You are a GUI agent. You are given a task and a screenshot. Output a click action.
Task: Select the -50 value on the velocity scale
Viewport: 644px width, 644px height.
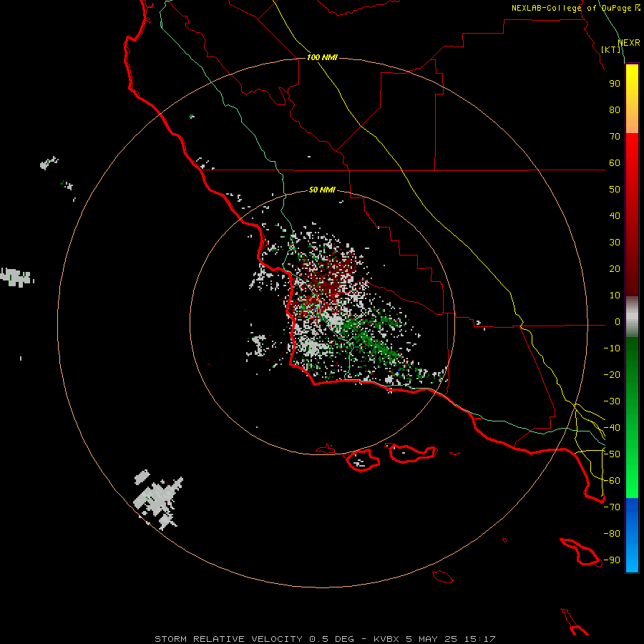click(x=612, y=454)
